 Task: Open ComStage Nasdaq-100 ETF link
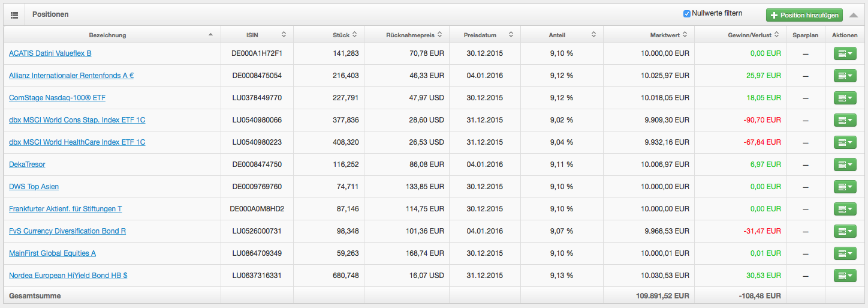pos(57,98)
